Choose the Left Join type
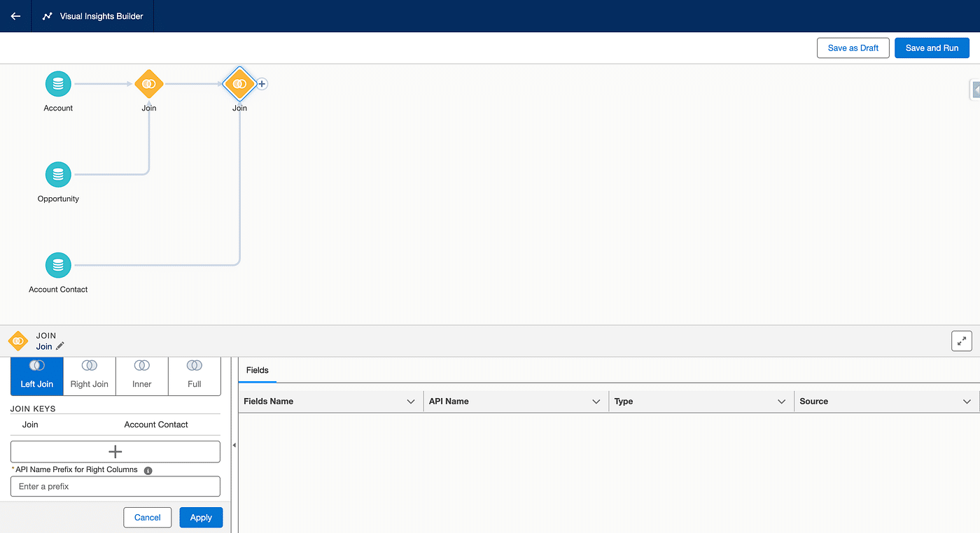 tap(37, 376)
